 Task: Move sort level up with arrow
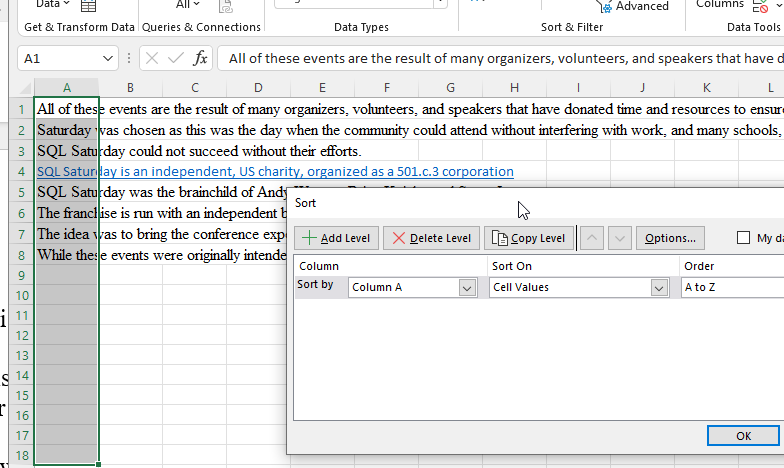coord(592,238)
